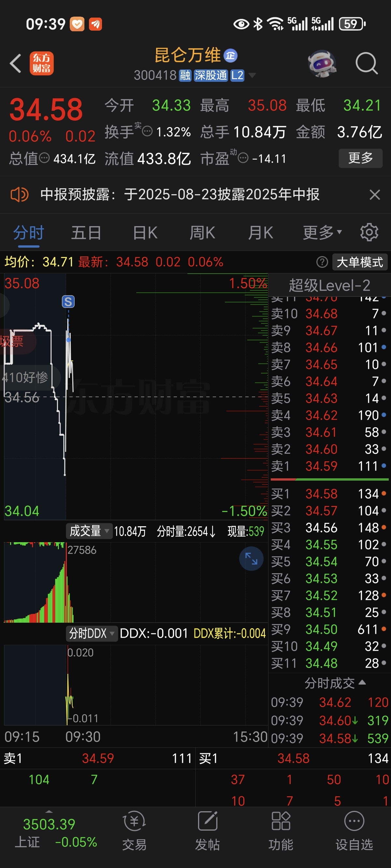Tap the question mark help icon
The height and width of the screenshot is (868, 391).
tap(322, 262)
